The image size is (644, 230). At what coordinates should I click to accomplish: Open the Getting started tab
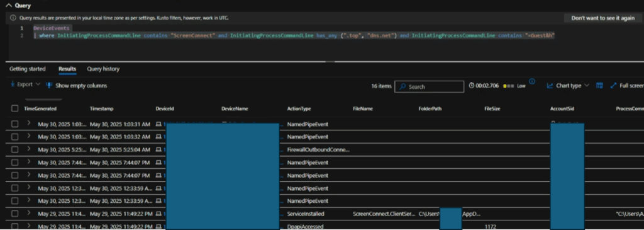point(28,69)
